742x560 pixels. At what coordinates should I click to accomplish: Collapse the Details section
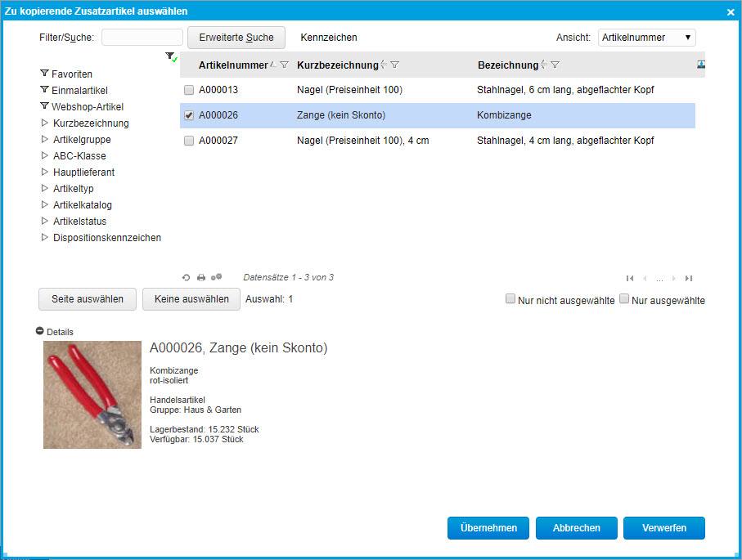coord(39,332)
